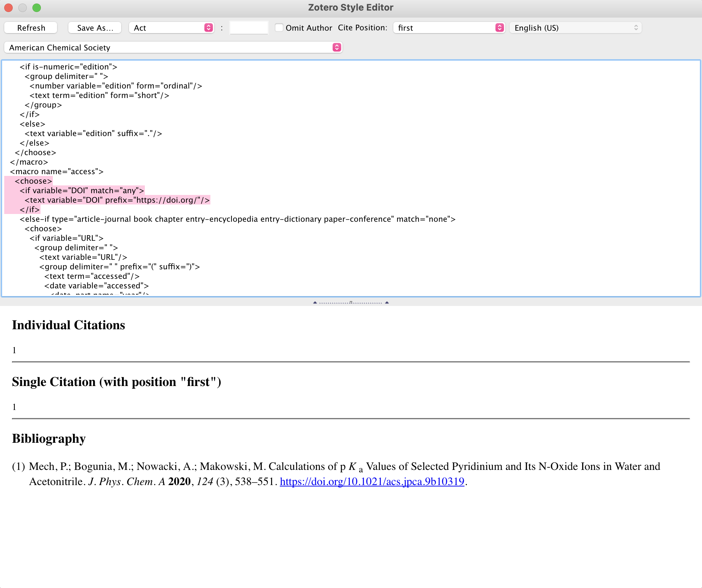
Task: Click the left splitter collapse arrow
Action: 315,302
